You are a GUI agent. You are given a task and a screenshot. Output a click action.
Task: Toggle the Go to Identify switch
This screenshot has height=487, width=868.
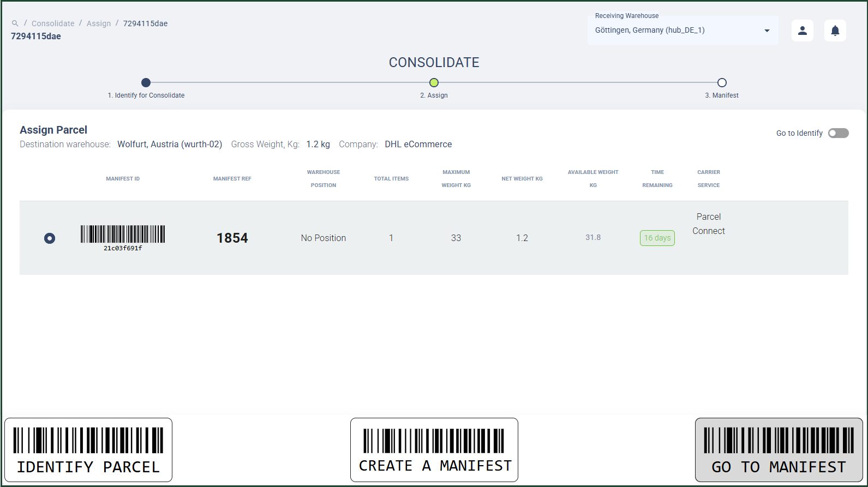pos(838,133)
